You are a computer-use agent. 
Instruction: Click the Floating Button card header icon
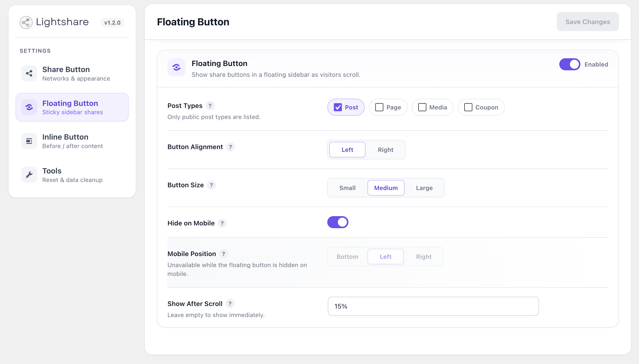tap(176, 67)
